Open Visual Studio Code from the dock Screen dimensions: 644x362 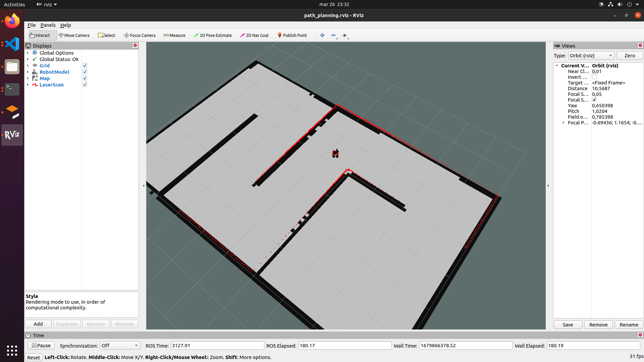click(x=12, y=44)
